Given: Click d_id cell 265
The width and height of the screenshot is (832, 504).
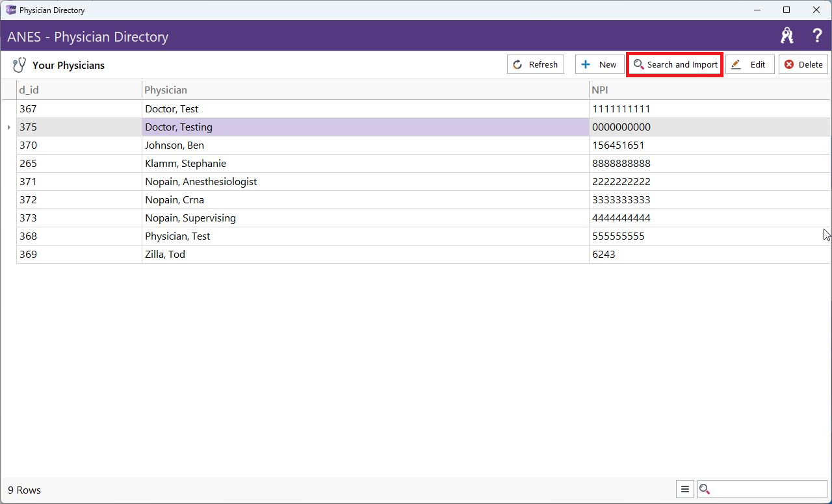Looking at the screenshot, I should tap(79, 163).
